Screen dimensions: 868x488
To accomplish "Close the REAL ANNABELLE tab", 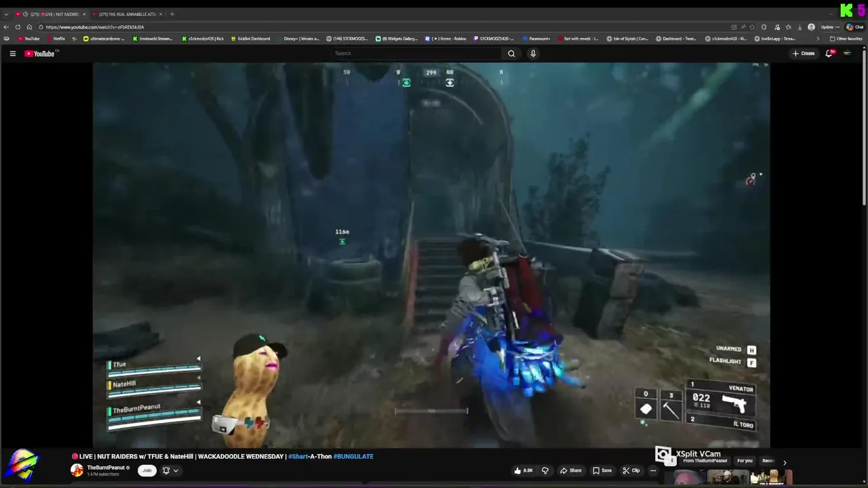I will click(x=160, y=14).
